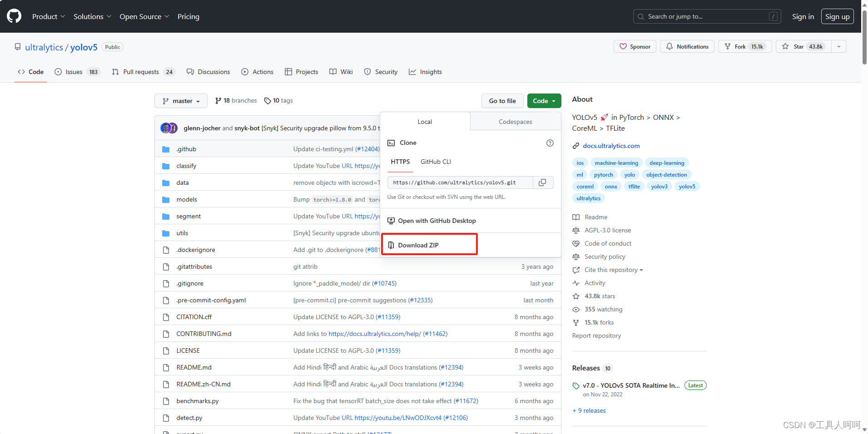
Task: Open the Pricing page
Action: tap(188, 17)
